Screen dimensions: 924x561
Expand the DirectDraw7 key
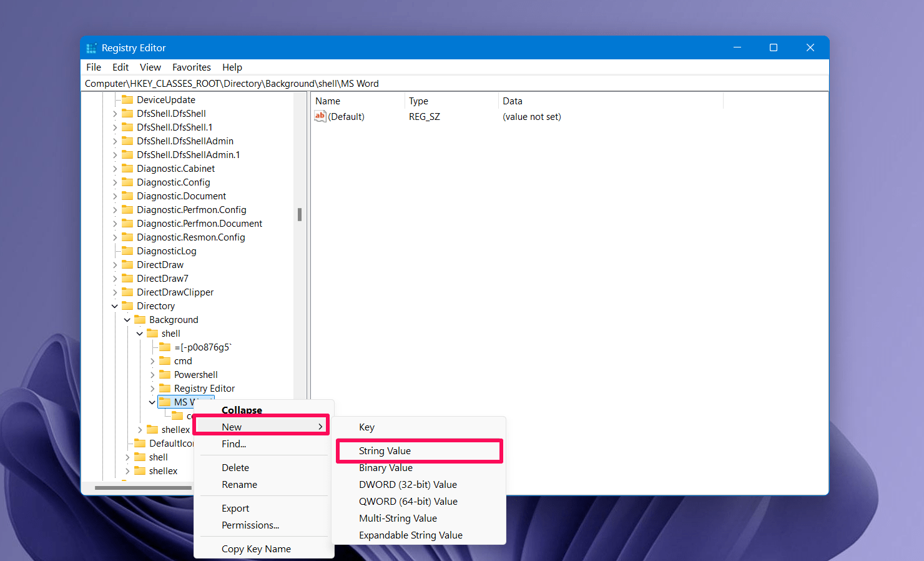(115, 279)
